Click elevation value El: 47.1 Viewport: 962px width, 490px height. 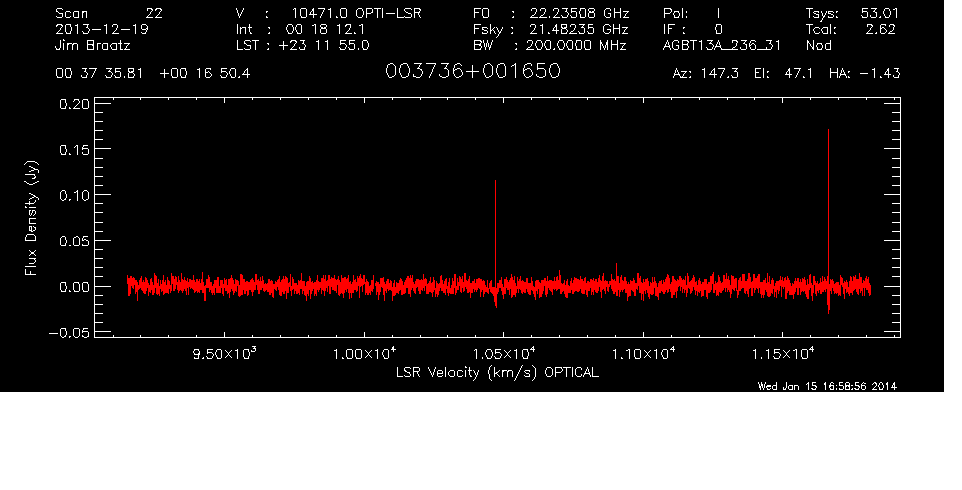coord(781,74)
